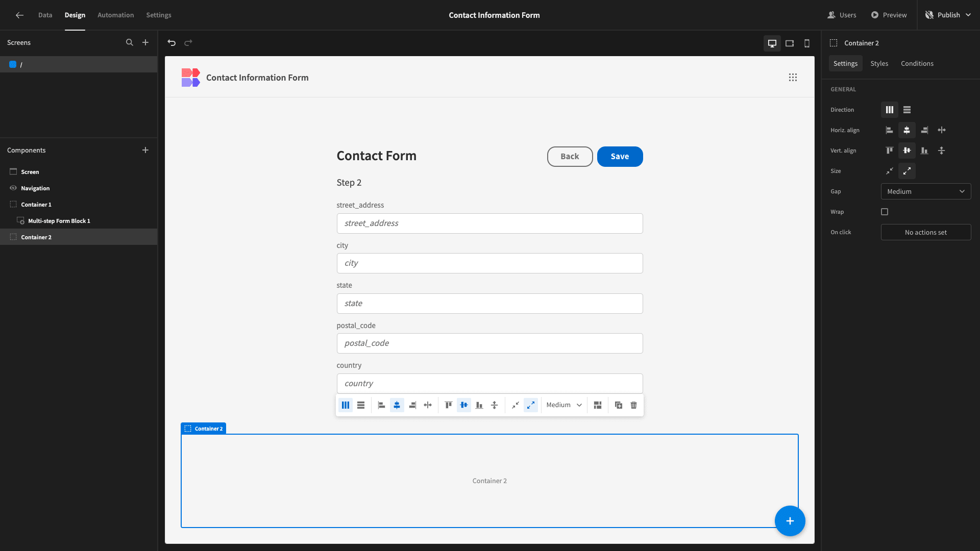Set Vert. align to top in the settings panel

[x=890, y=151]
